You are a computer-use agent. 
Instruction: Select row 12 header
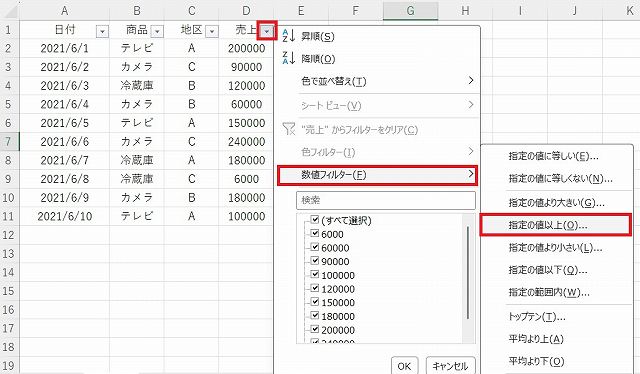click(x=9, y=235)
